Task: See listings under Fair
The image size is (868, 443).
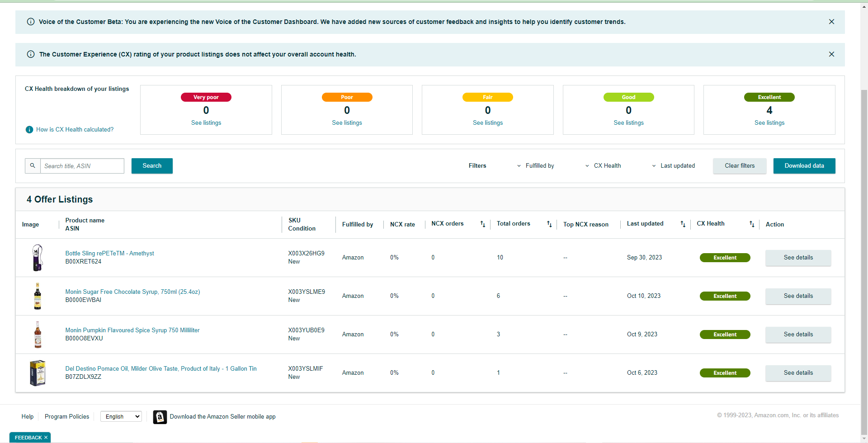Action: [488, 123]
